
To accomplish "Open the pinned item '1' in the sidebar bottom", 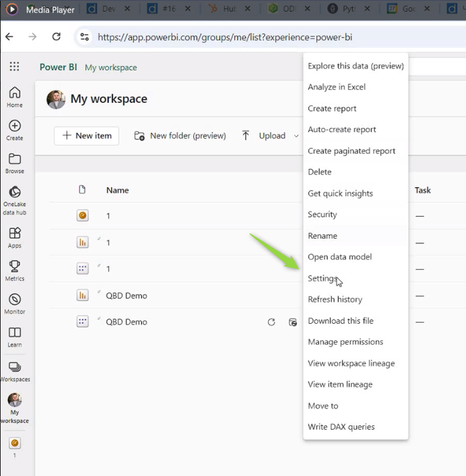I will [14, 447].
